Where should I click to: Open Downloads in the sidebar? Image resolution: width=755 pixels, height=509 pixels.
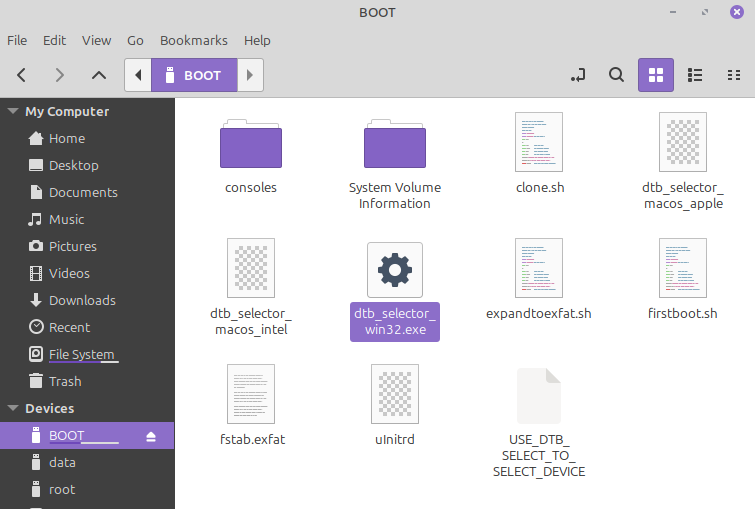pyautogui.click(x=82, y=300)
